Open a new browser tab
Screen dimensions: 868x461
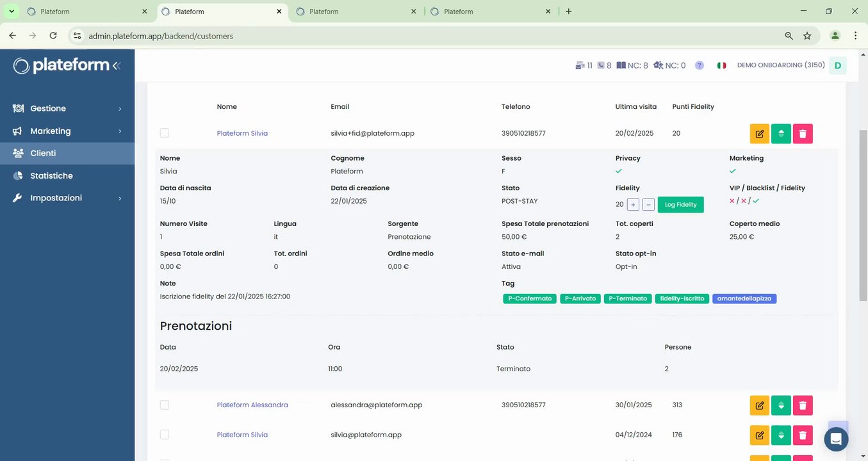pyautogui.click(x=568, y=12)
